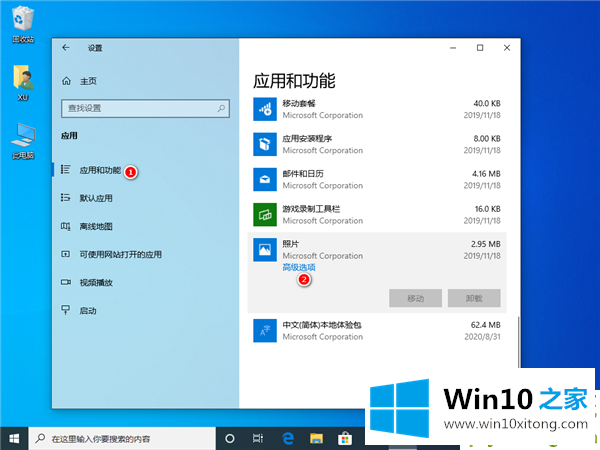Click the search magnifier in settings box

pos(221,108)
